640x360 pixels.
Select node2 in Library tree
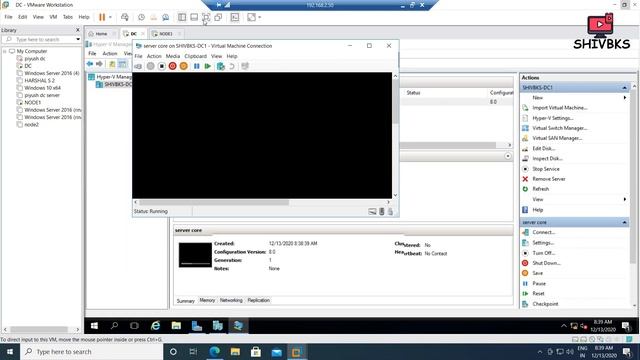pos(31,124)
